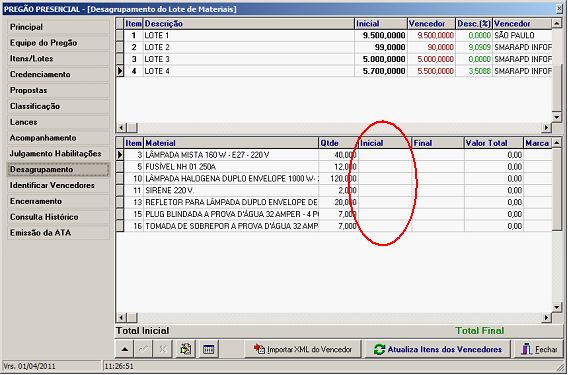The width and height of the screenshot is (568, 375).
Task: Click the Qtde column header
Action: coord(338,143)
